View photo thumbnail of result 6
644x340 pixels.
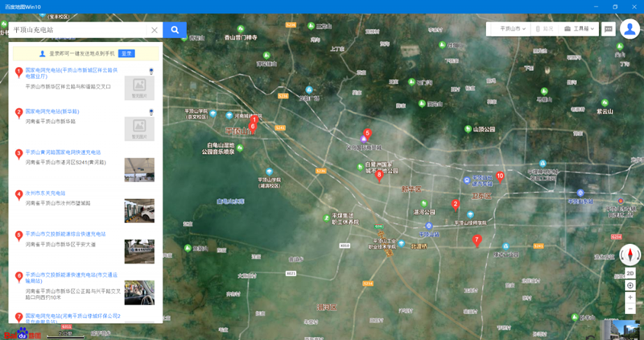(x=139, y=292)
